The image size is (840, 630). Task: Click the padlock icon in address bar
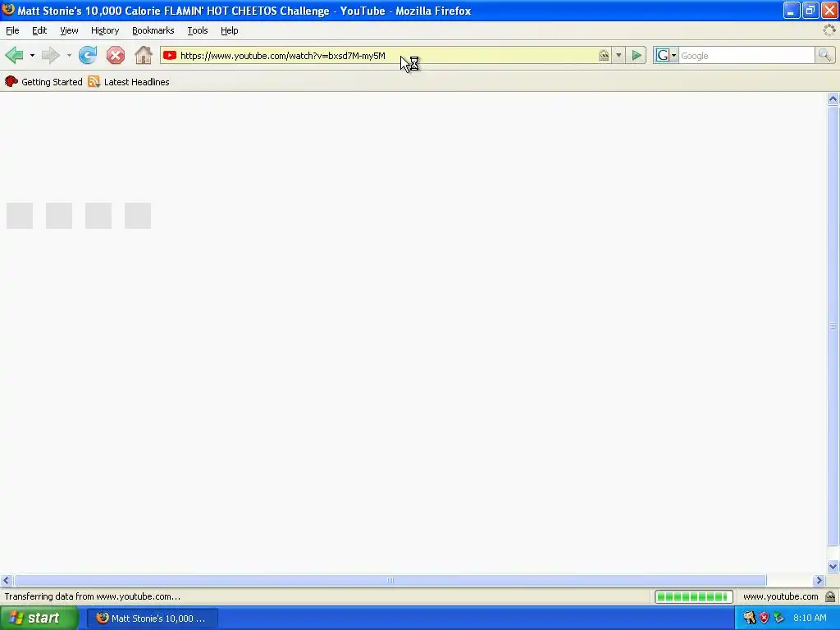[604, 55]
